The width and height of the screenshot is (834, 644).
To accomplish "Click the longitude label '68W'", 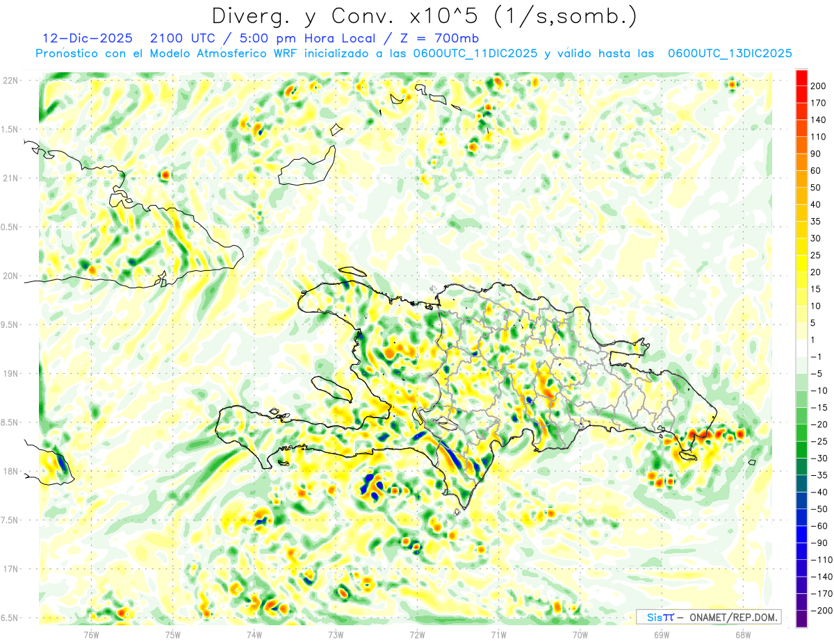I will 743,634.
